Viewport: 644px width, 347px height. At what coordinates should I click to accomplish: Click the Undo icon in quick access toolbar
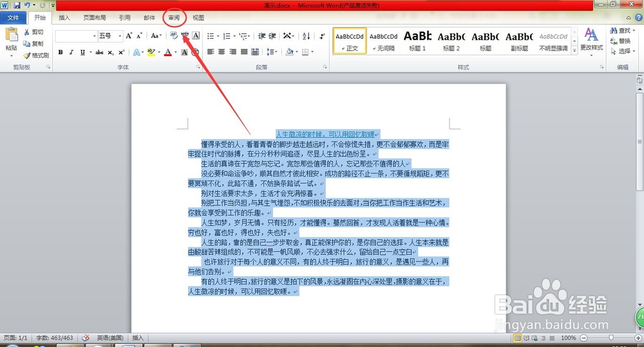tap(27, 5)
